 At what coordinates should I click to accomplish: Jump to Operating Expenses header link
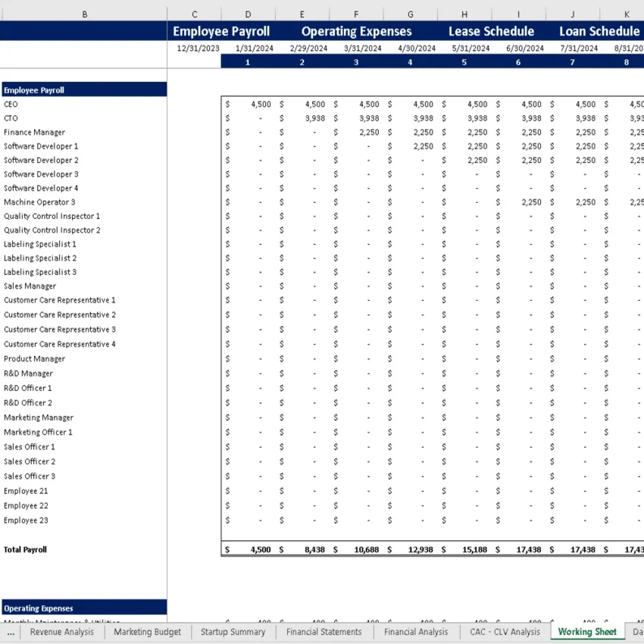[x=356, y=31]
